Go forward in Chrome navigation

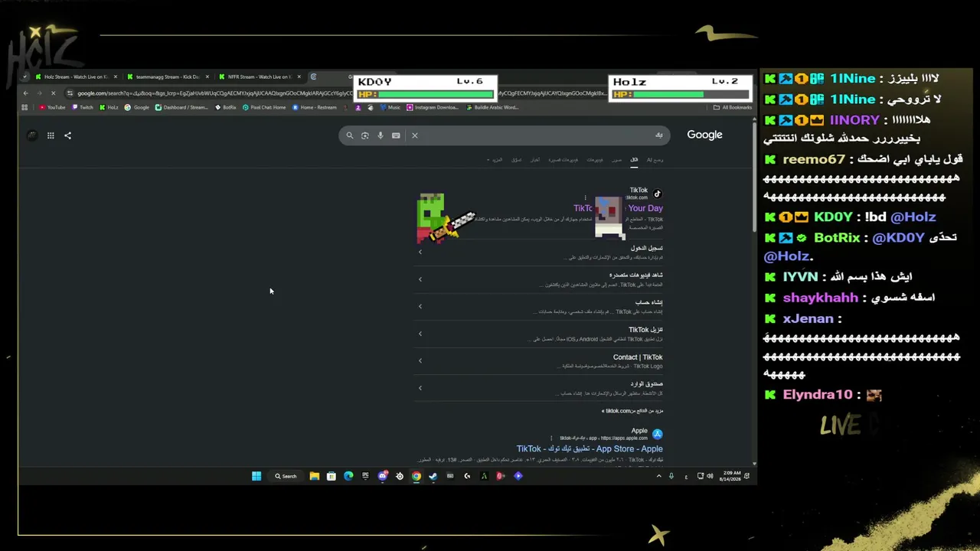(x=39, y=93)
